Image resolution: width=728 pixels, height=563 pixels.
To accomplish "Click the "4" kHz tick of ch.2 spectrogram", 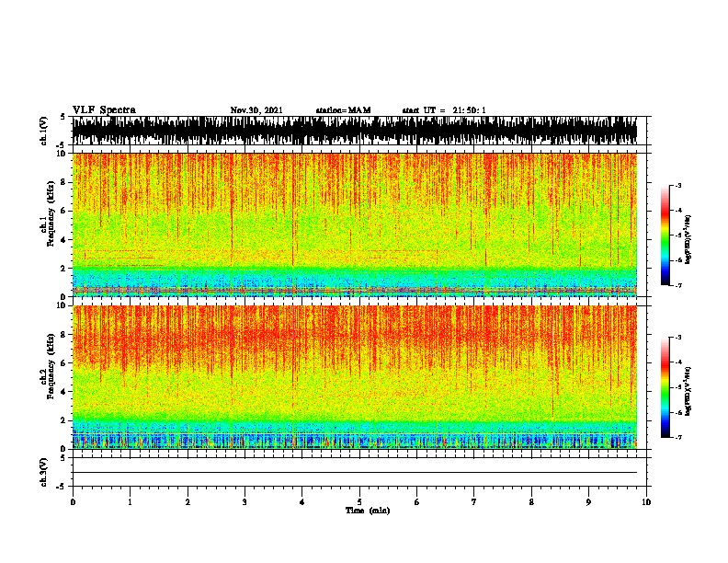I will pos(65,392).
